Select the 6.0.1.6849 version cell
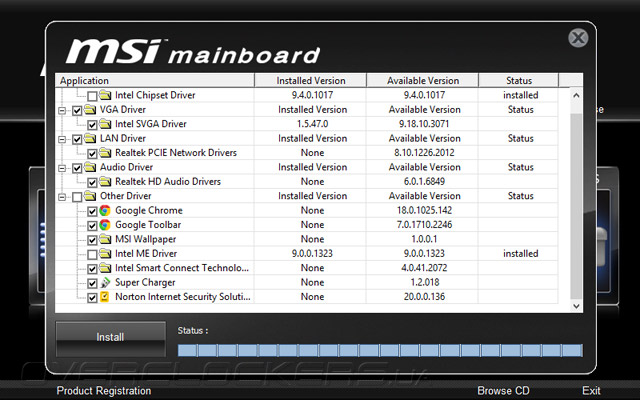Viewport: 640px width, 400px height. coord(424,181)
